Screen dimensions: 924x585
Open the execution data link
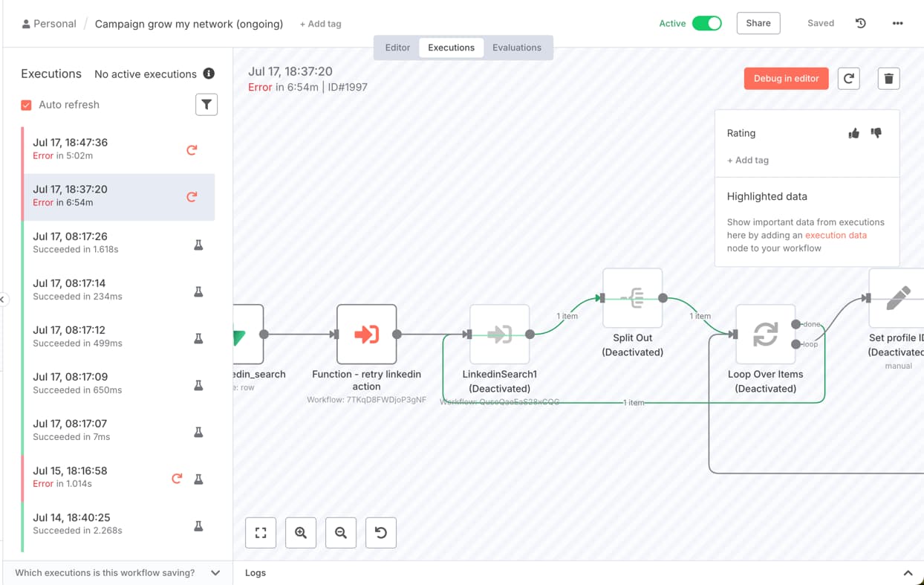point(836,235)
